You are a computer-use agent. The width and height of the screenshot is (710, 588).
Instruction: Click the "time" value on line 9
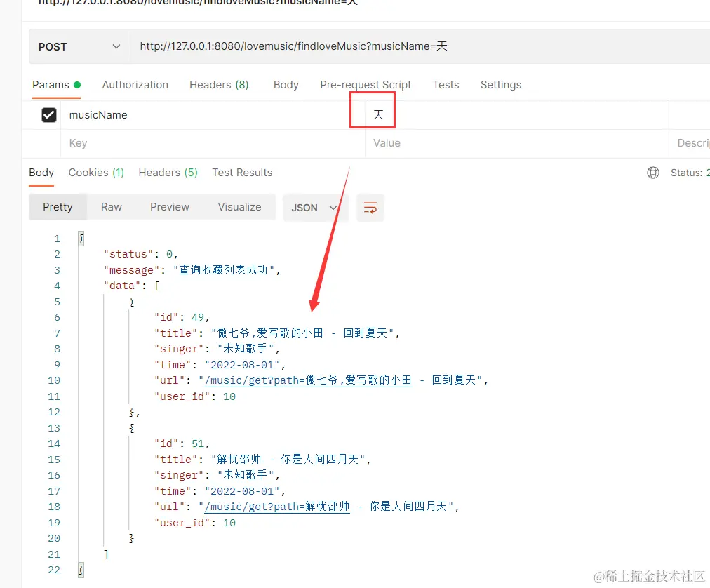point(242,365)
